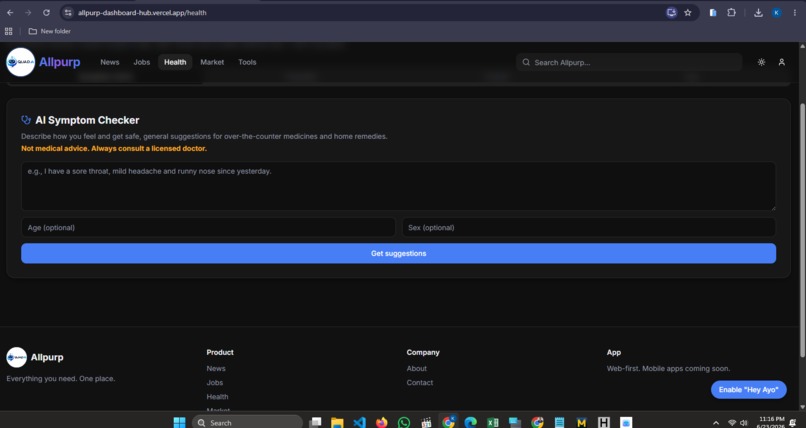The width and height of the screenshot is (806, 428).
Task: Select the Health navigation tab
Action: pos(175,62)
